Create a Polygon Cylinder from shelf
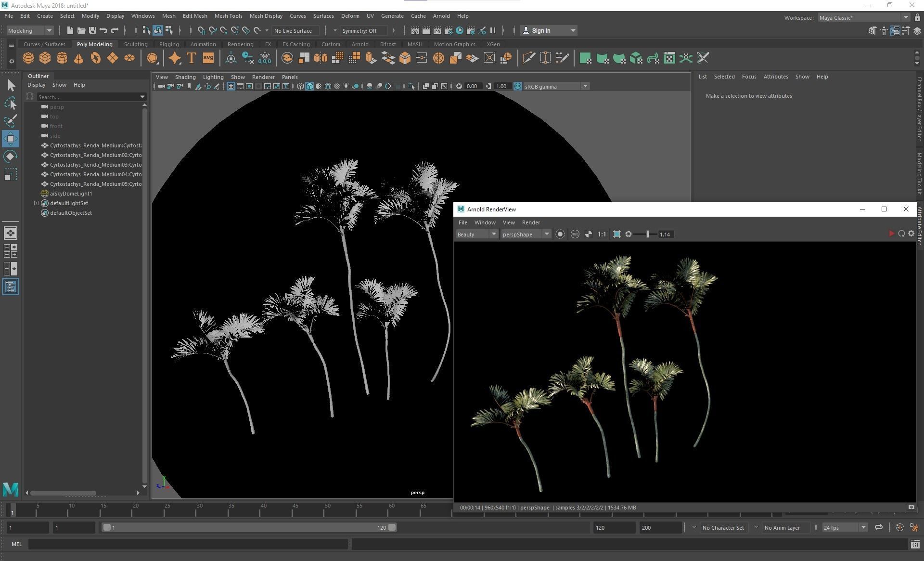This screenshot has width=924, height=561. point(62,58)
